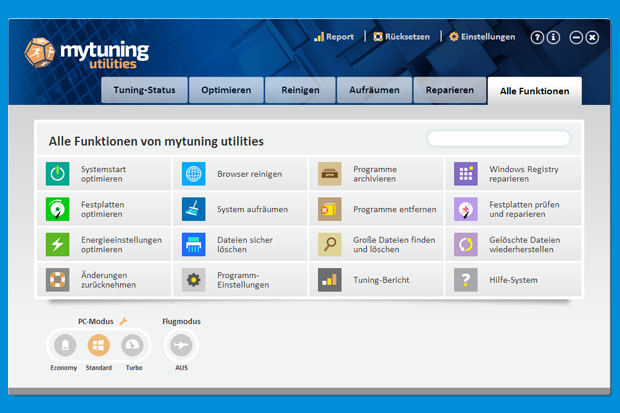Open Einstellungen from the header
The height and width of the screenshot is (413, 620).
[x=482, y=37]
